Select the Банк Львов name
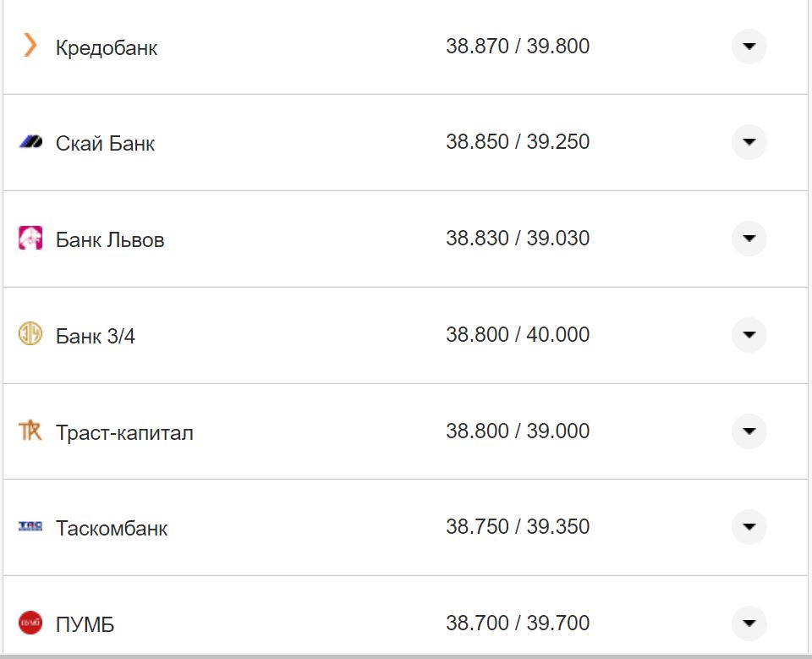 (110, 240)
